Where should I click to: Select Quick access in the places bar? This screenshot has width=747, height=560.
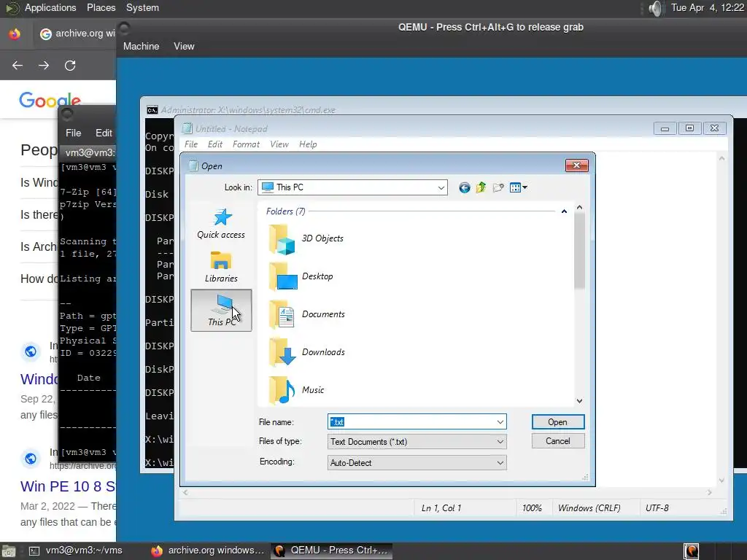click(x=221, y=223)
